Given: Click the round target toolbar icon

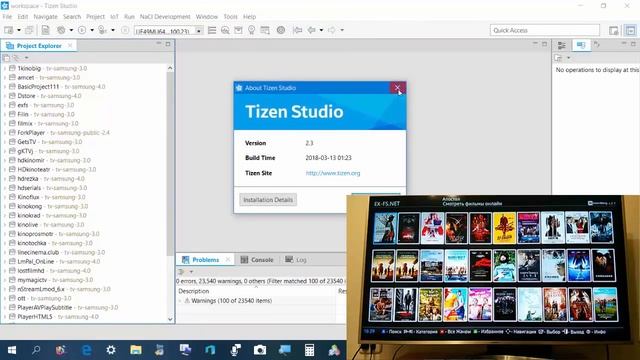Looking at the screenshot, I should coord(281,30).
